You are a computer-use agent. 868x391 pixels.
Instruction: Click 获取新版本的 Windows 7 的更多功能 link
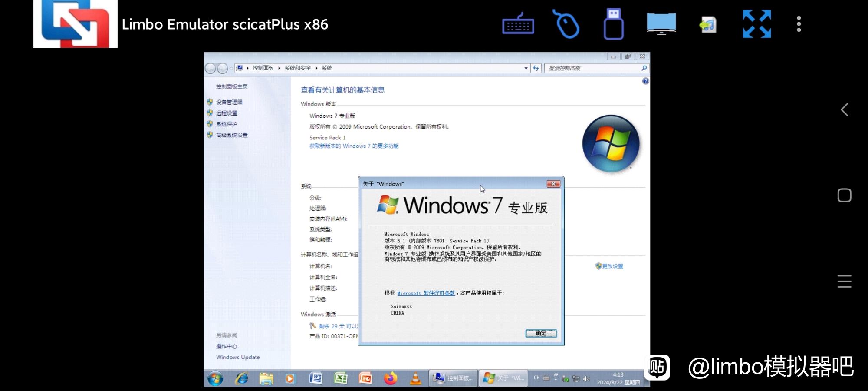pyautogui.click(x=354, y=146)
